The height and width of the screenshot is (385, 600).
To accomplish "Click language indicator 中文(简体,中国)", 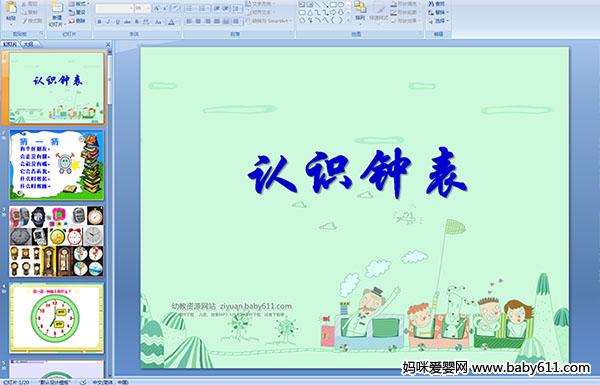I will [x=110, y=382].
